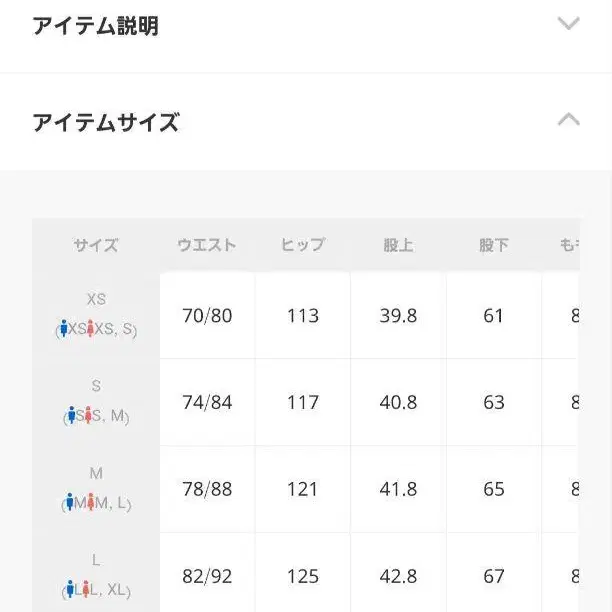Collapse the アイテムサイズ section chevron

[568, 121]
